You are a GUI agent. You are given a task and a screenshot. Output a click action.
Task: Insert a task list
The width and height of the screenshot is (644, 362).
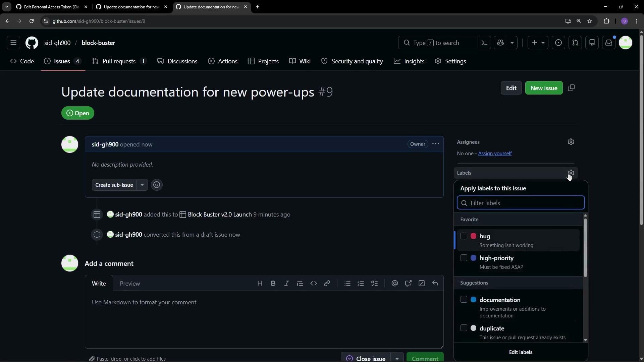[x=374, y=284]
